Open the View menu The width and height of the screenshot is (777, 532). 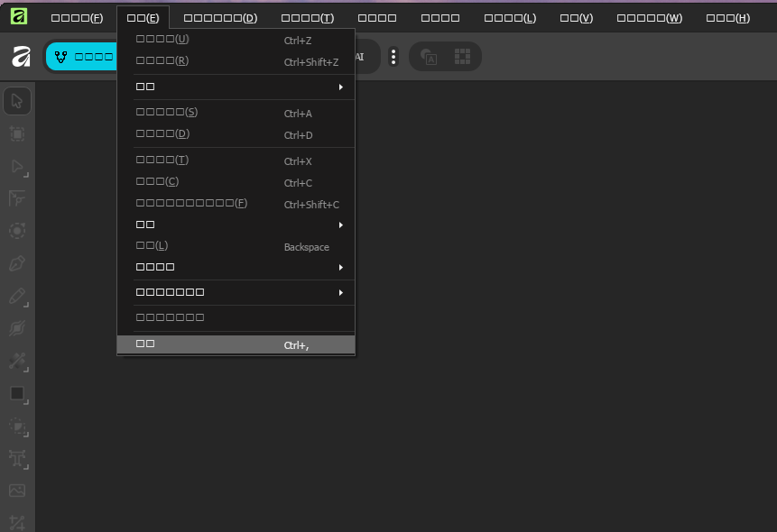pyautogui.click(x=576, y=16)
